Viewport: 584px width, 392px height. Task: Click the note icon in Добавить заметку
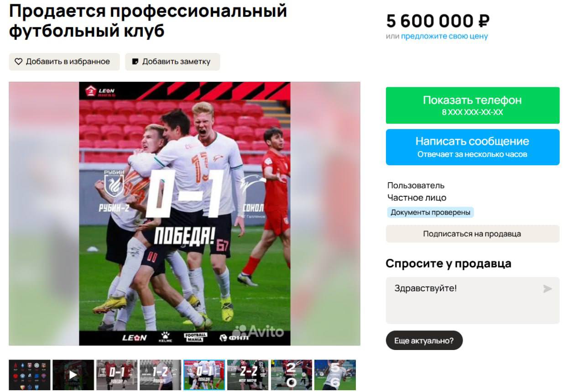pos(135,62)
